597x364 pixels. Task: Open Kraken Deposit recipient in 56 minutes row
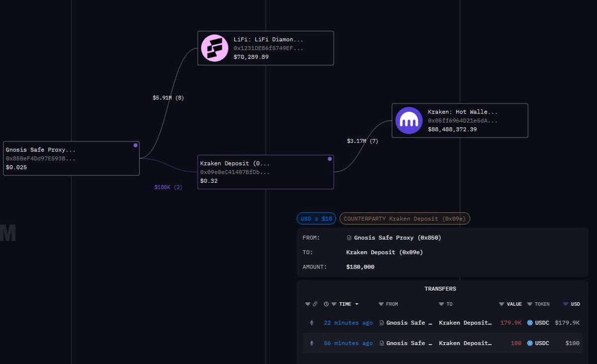point(465,343)
